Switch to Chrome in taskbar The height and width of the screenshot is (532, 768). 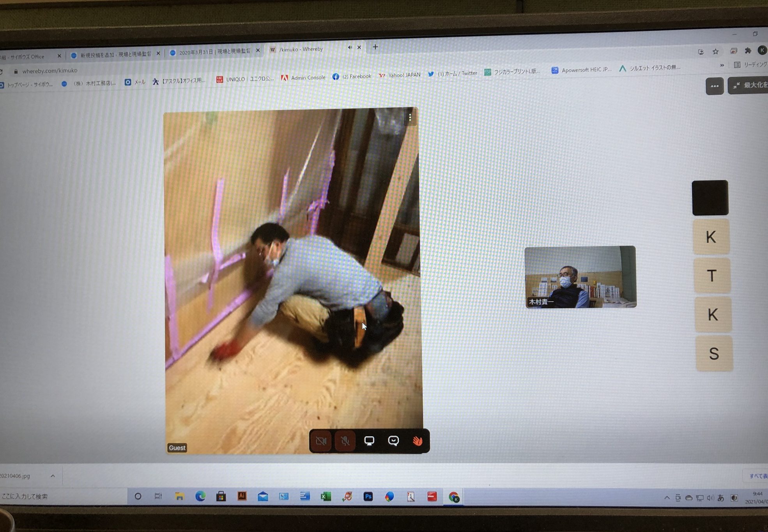click(454, 497)
